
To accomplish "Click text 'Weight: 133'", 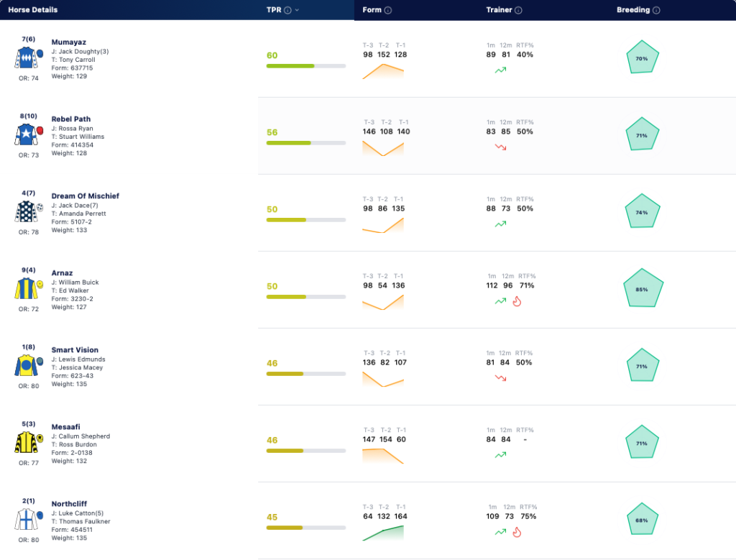I will click(69, 231).
